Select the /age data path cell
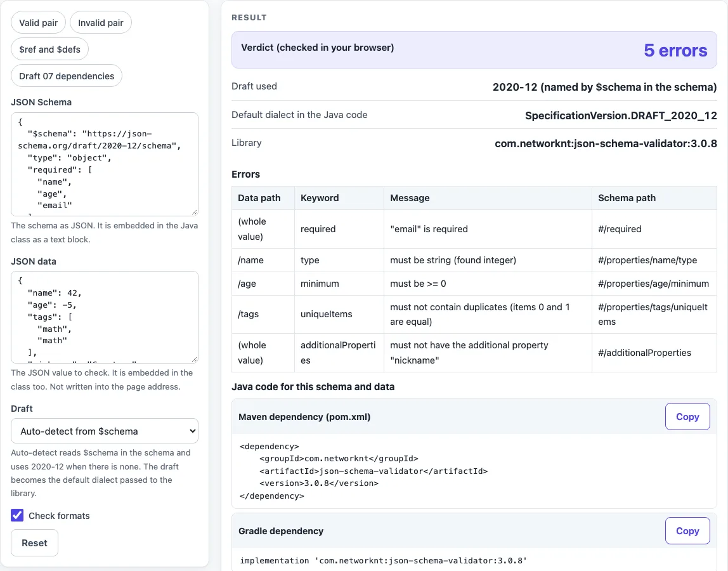 pos(263,284)
